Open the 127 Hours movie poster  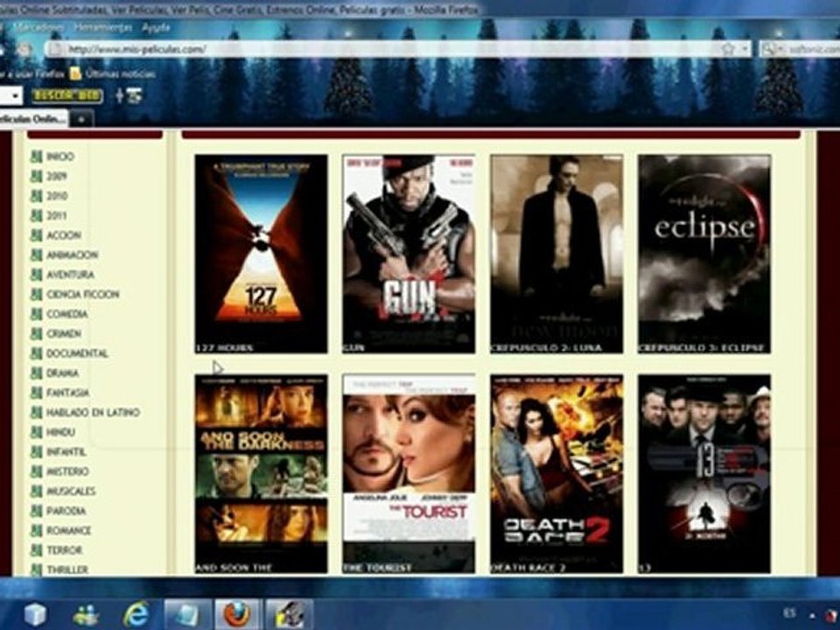(261, 254)
